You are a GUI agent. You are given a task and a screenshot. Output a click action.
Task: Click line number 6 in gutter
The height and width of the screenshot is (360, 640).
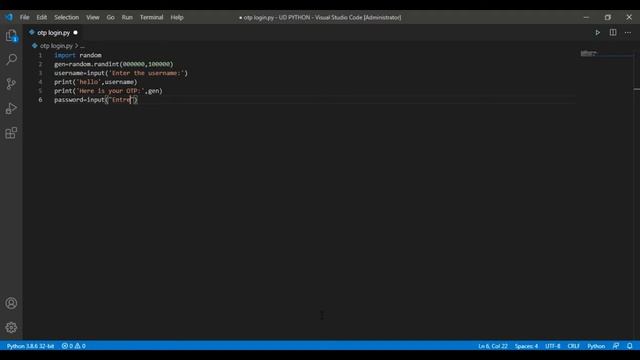pyautogui.click(x=40, y=100)
